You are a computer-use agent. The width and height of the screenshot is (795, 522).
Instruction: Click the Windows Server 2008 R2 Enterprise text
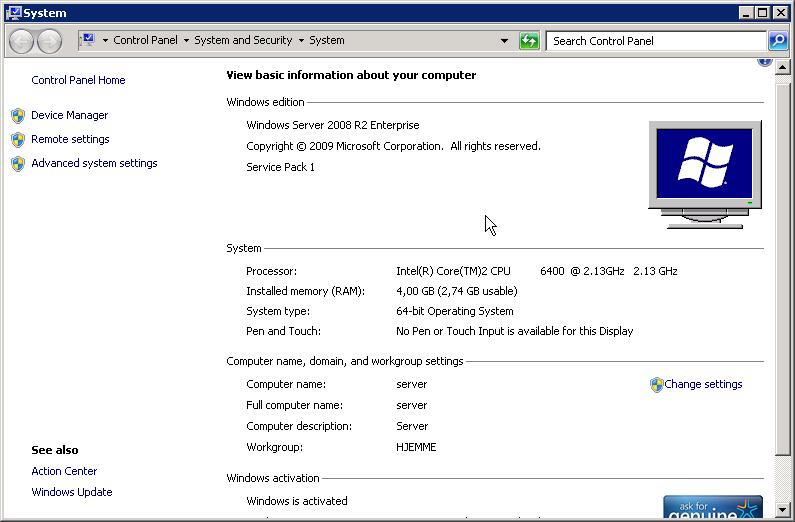tap(333, 125)
